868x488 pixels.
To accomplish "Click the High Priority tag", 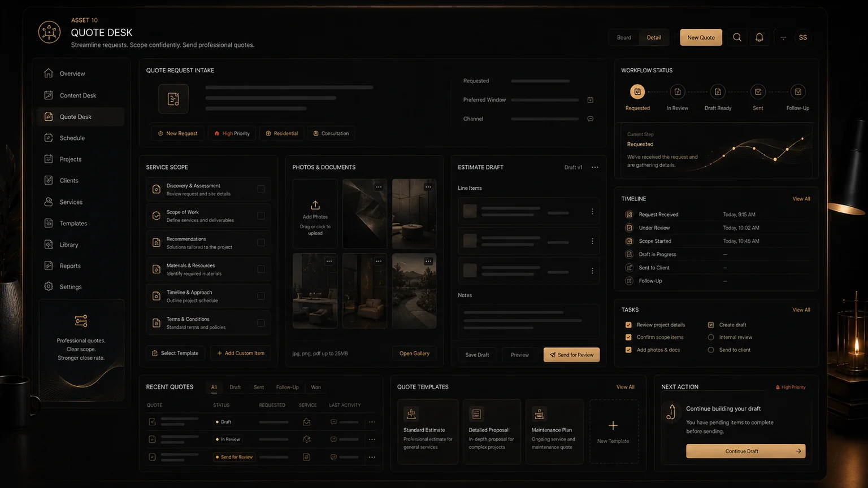I will pos(232,133).
